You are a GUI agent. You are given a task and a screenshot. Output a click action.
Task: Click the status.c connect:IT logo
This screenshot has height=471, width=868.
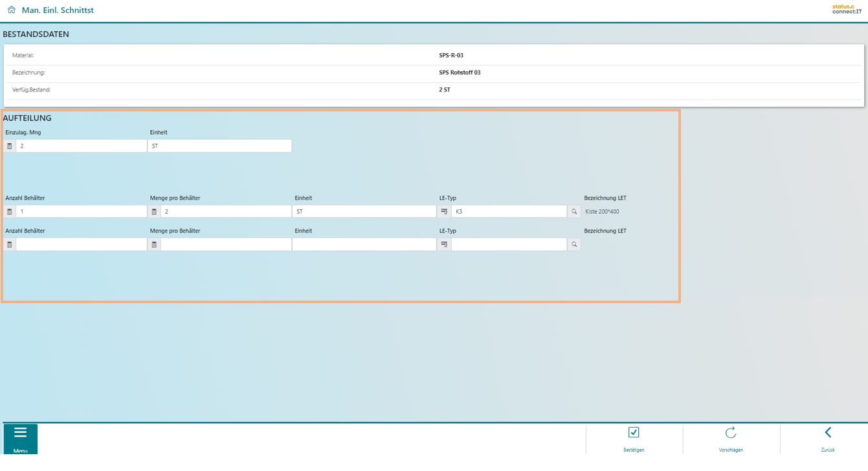847,9
